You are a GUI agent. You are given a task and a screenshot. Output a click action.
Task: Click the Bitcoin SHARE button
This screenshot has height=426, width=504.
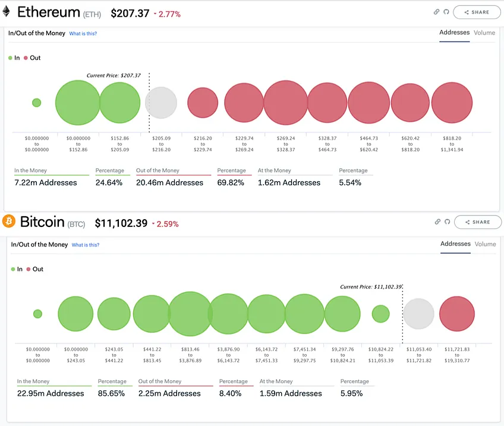tap(478, 222)
